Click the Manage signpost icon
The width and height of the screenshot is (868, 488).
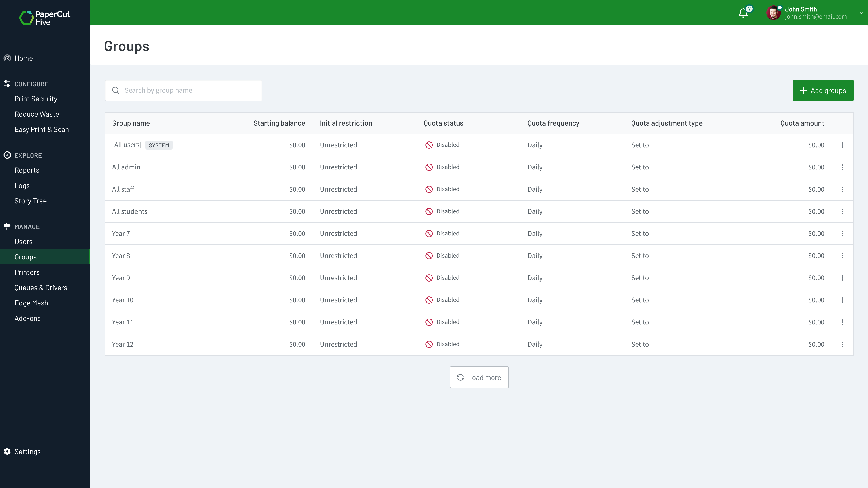click(7, 227)
